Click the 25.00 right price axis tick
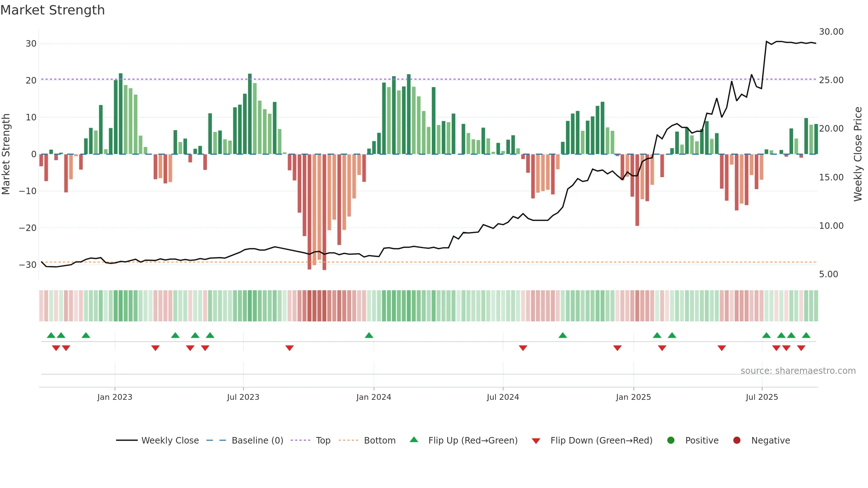The image size is (868, 488). [831, 80]
